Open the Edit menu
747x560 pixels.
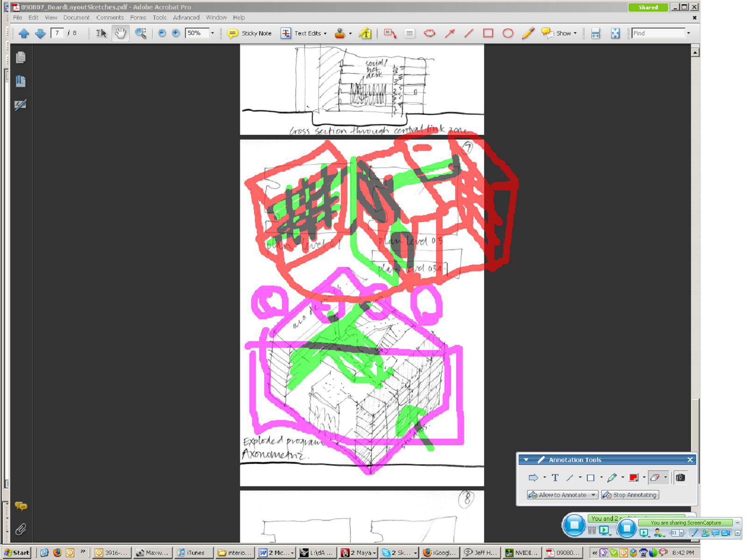[34, 17]
